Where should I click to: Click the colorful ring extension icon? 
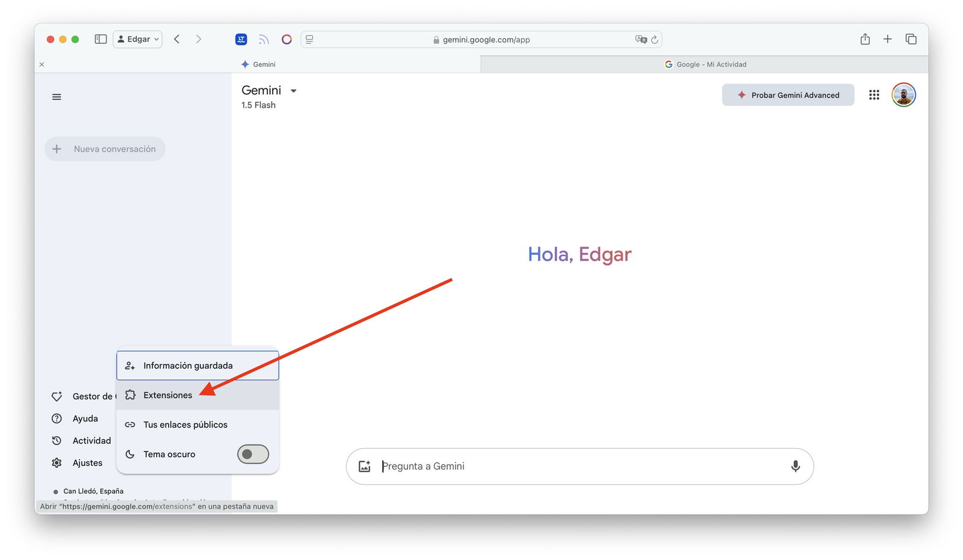(286, 39)
